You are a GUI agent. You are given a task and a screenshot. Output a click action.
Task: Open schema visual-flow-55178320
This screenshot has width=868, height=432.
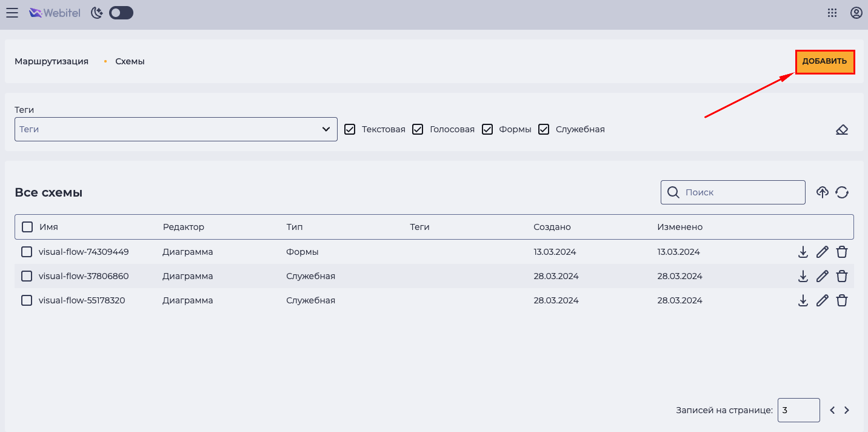tap(82, 300)
